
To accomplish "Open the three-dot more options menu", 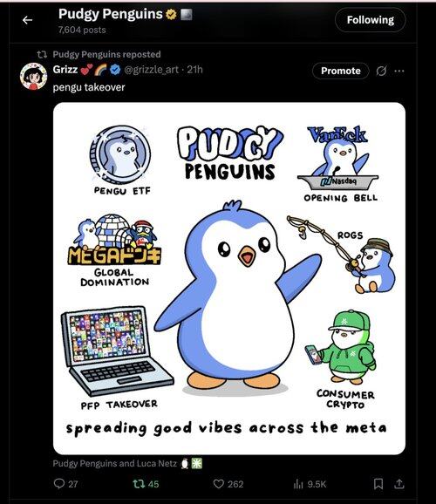I will click(399, 71).
